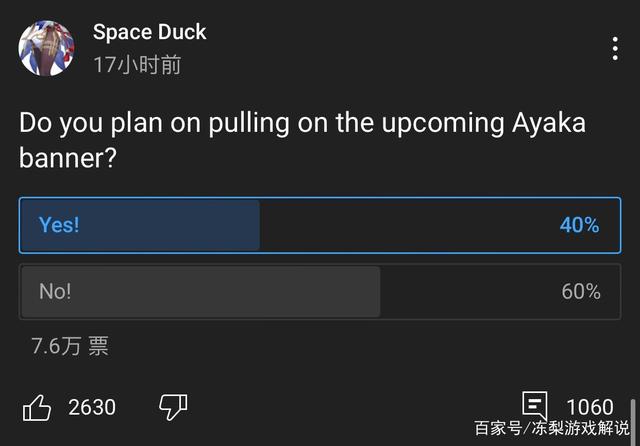Image resolution: width=640 pixels, height=446 pixels.
Task: Click the 2630 like count
Action: tap(92, 407)
